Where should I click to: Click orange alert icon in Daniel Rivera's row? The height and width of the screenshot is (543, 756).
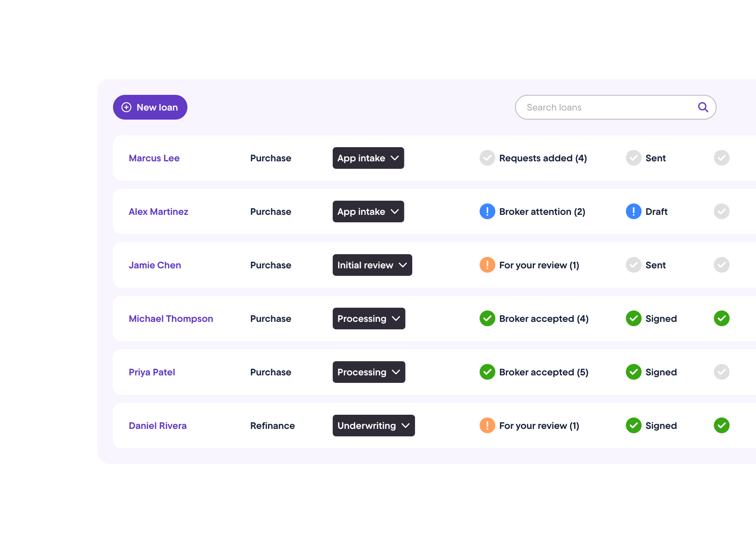(x=487, y=426)
